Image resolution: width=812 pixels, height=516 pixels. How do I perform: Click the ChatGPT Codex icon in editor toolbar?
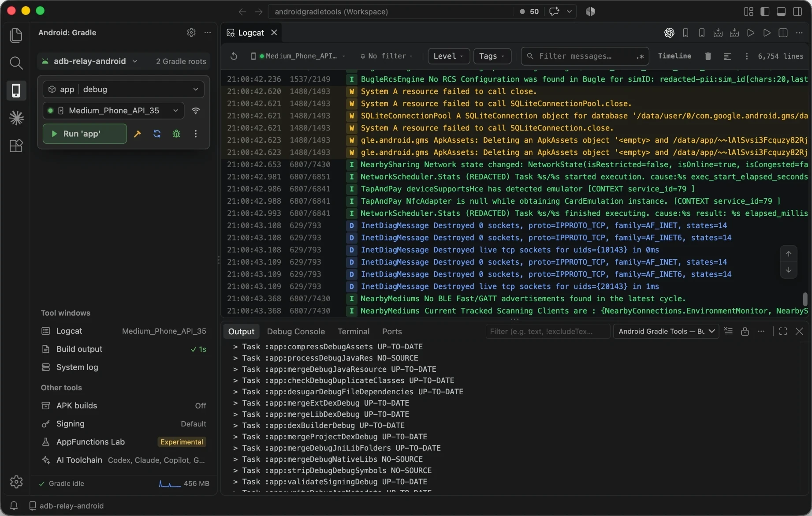coord(669,33)
